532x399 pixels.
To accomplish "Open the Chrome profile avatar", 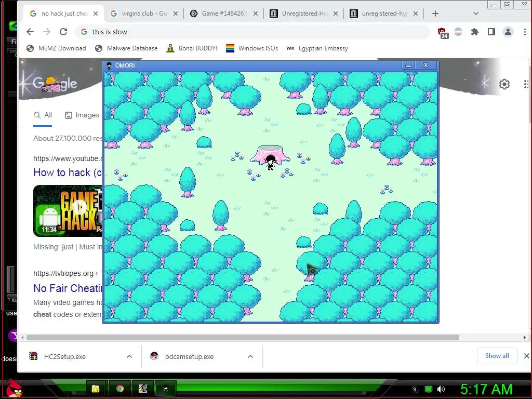I will [x=508, y=32].
